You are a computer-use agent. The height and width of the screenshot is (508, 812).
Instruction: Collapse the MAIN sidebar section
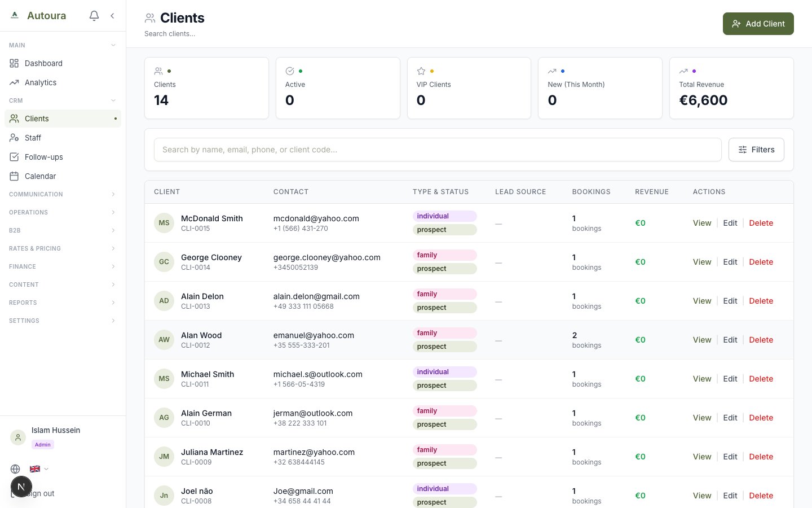click(63, 45)
